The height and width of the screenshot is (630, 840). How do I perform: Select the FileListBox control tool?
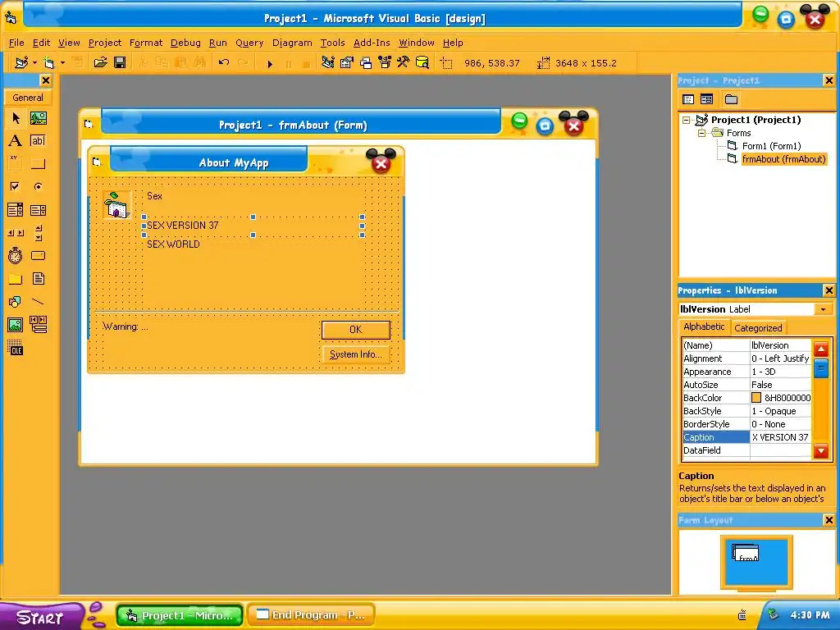coord(38,279)
